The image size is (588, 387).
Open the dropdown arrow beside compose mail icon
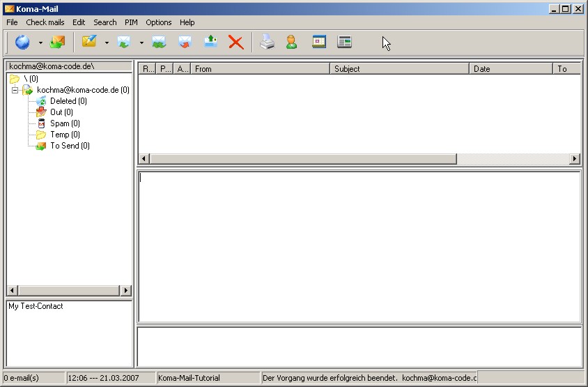coord(107,43)
